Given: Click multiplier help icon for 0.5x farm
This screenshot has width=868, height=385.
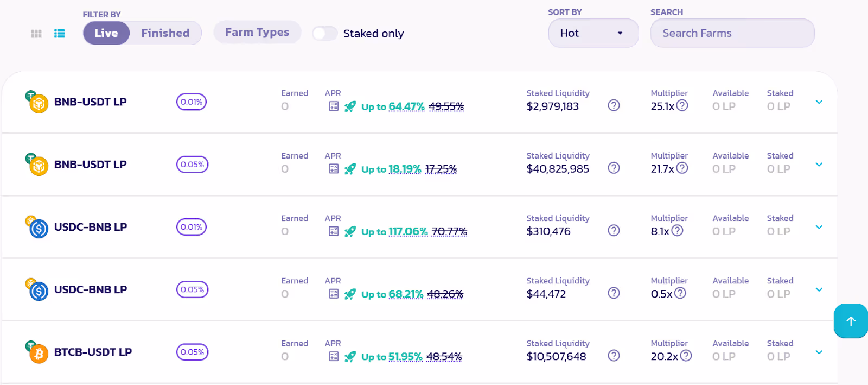Looking at the screenshot, I should coord(680,293).
